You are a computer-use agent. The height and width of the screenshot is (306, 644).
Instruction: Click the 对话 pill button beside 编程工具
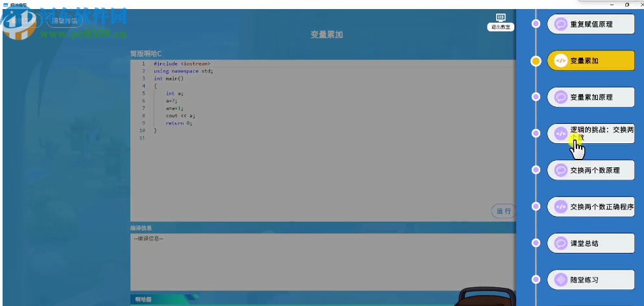tap(64, 21)
